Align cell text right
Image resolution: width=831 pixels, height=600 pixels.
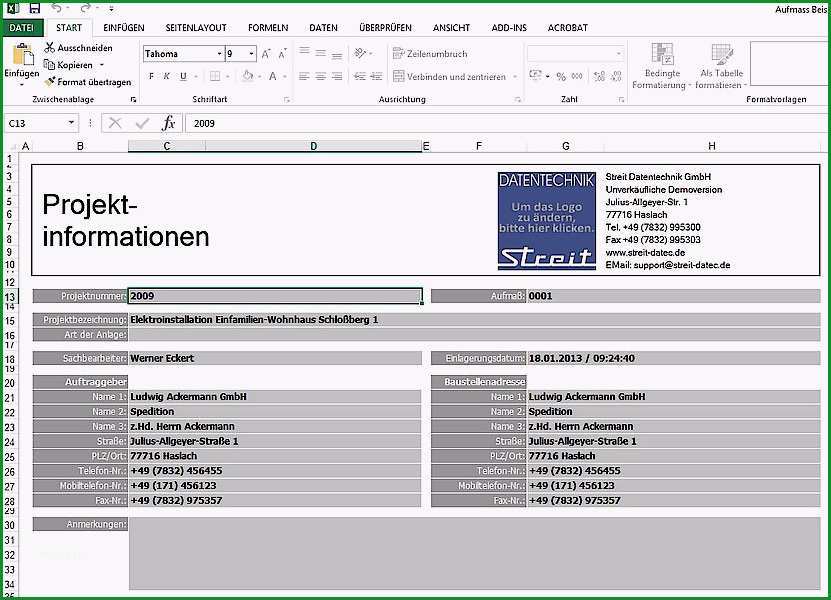[x=337, y=76]
